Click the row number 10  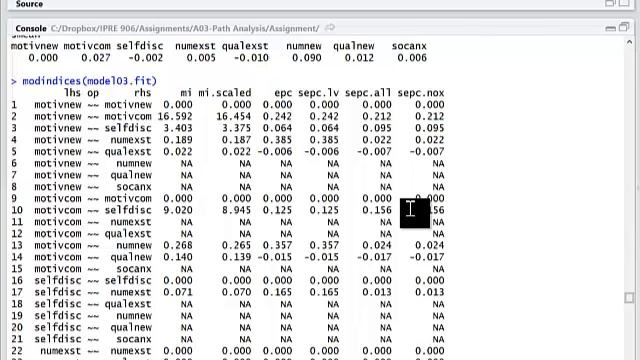[x=17, y=210]
